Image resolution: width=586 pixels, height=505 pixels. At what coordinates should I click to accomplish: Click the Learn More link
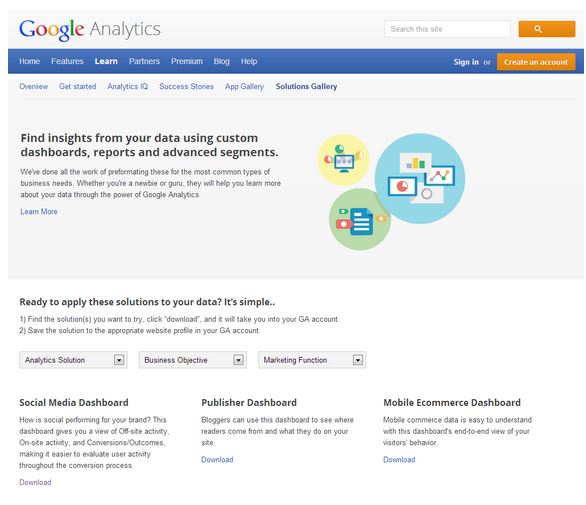[x=39, y=212]
